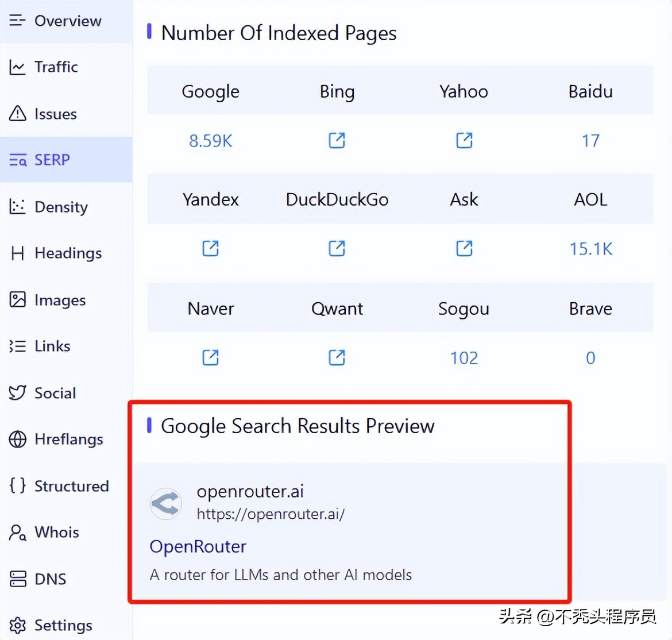Open Sogou's 102 indexed pages link
The image size is (672, 640).
coord(464,358)
